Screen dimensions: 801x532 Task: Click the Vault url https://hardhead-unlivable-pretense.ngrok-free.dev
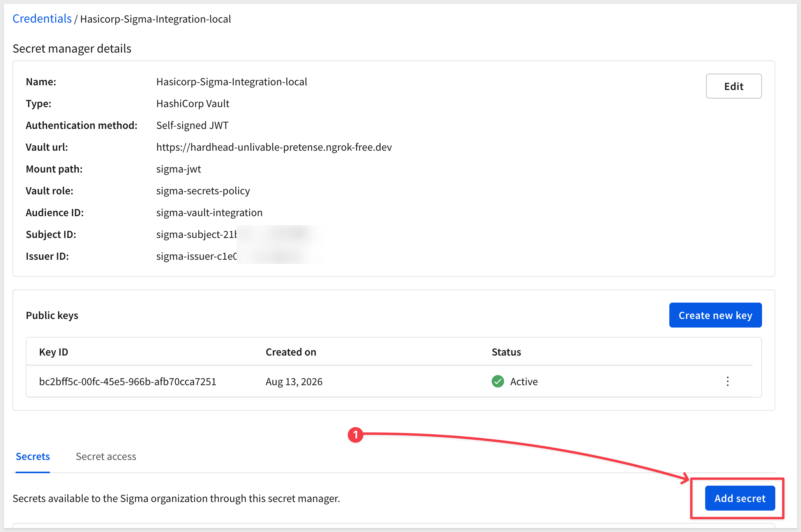274,147
